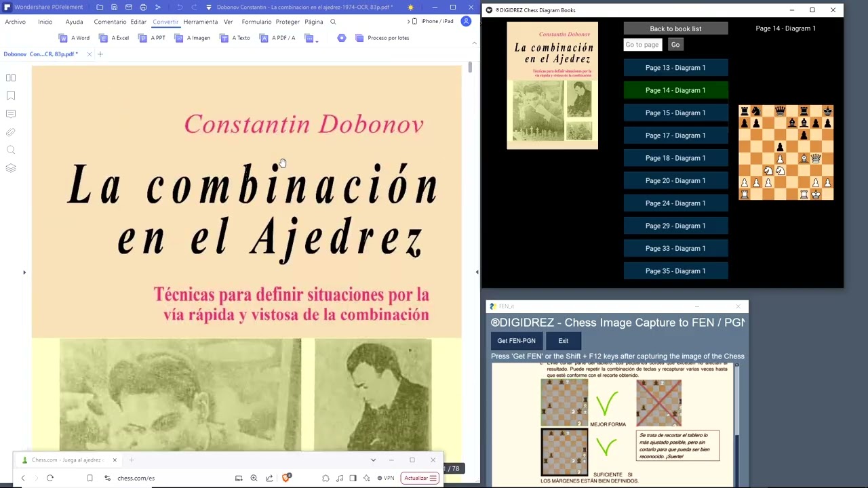Click the zoom magnifier icon in browser address bar
The width and height of the screenshot is (868, 488).
coord(254,478)
